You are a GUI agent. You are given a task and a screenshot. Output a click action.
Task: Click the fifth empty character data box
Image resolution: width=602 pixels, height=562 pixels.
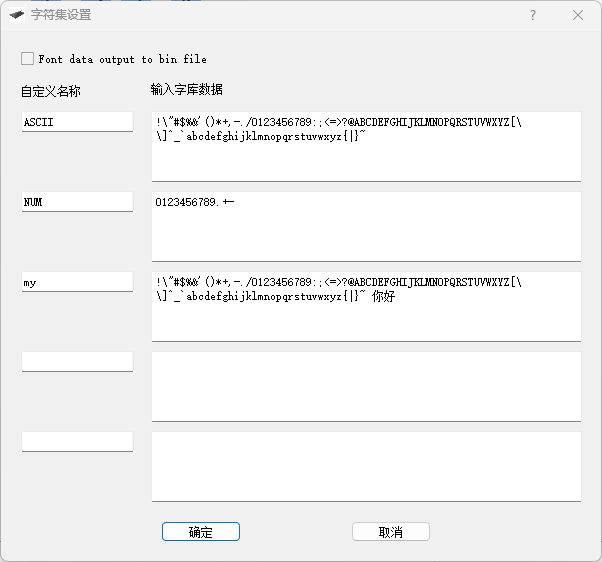366,466
